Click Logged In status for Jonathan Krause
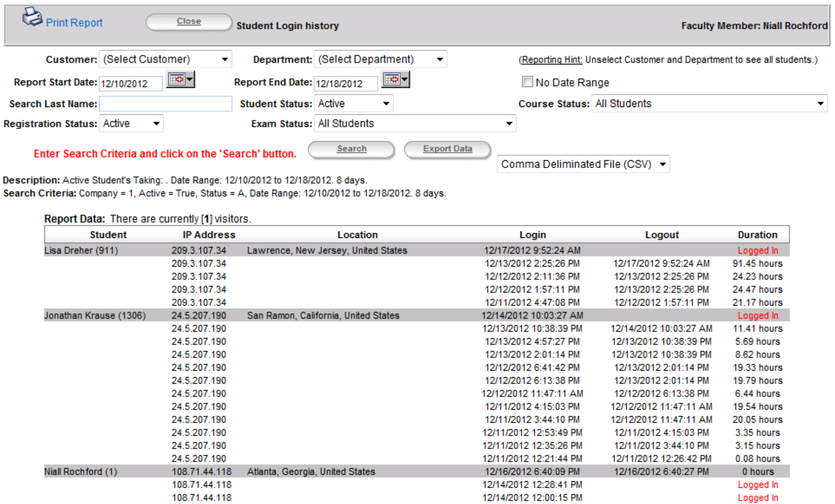The image size is (835, 504). coord(757,315)
